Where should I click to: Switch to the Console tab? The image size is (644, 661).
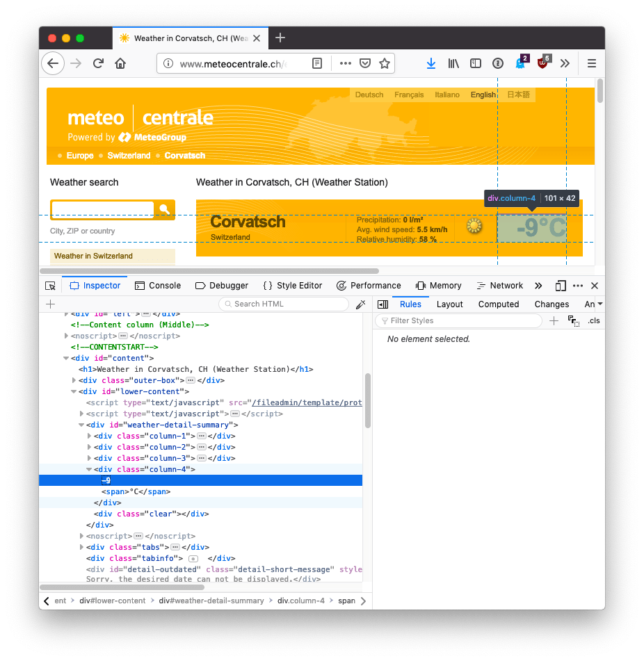158,286
